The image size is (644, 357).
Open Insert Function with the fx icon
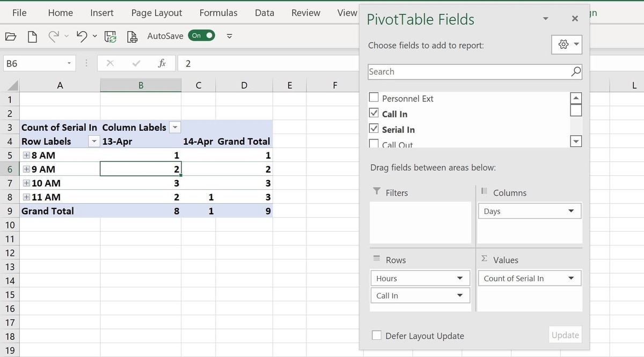[162, 63]
